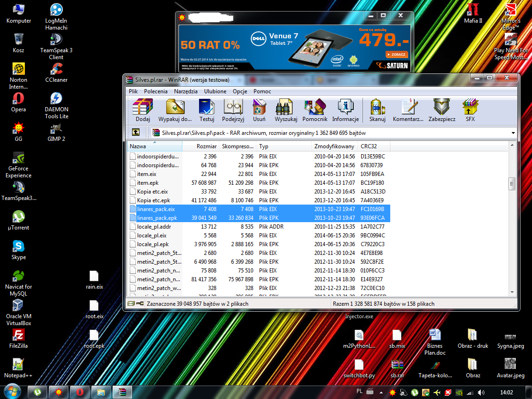
Task: Click the CCleaner desktop icon
Action: point(56,73)
